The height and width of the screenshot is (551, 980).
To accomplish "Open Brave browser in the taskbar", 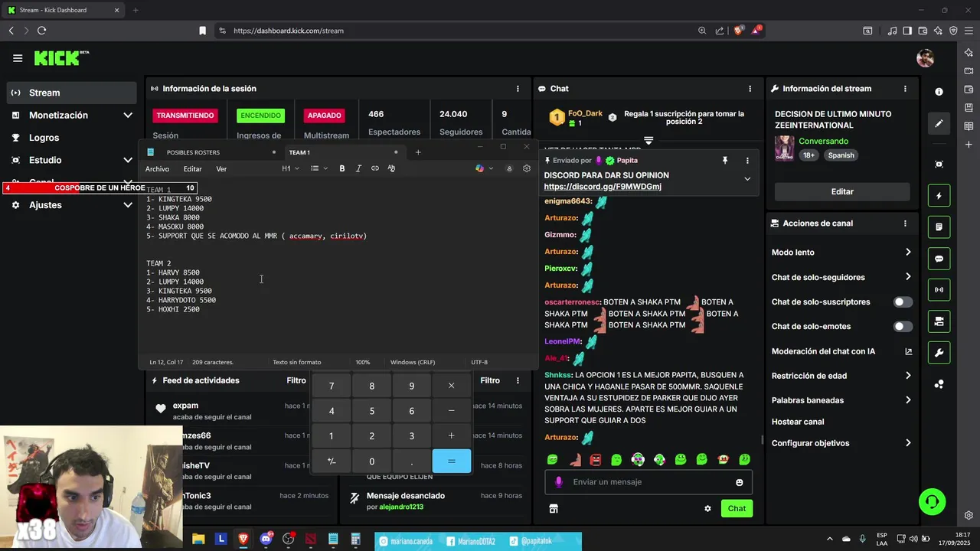I will click(x=243, y=539).
